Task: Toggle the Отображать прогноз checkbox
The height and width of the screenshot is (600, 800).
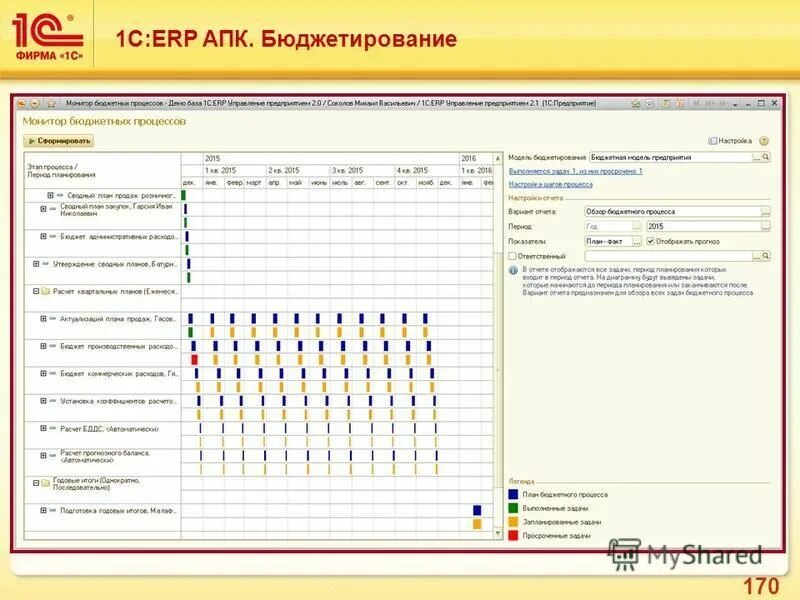Action: [651, 241]
